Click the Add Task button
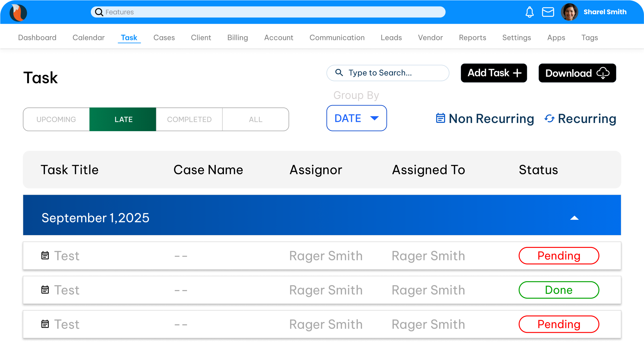 (x=493, y=73)
